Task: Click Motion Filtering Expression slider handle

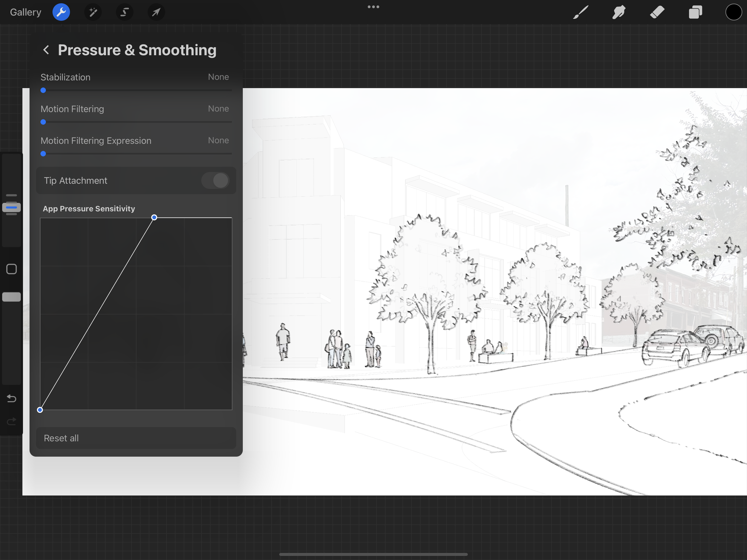Action: [43, 154]
